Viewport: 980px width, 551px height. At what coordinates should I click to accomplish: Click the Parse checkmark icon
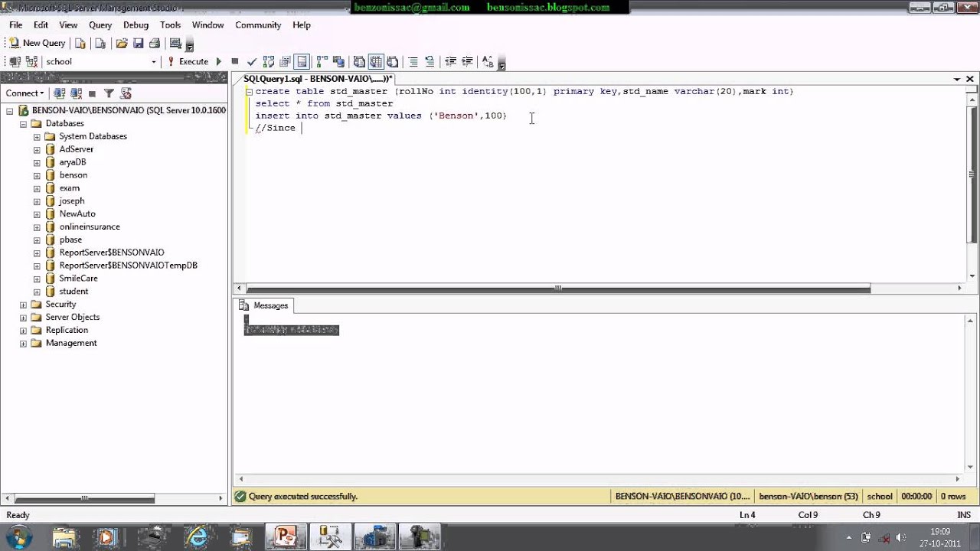251,62
